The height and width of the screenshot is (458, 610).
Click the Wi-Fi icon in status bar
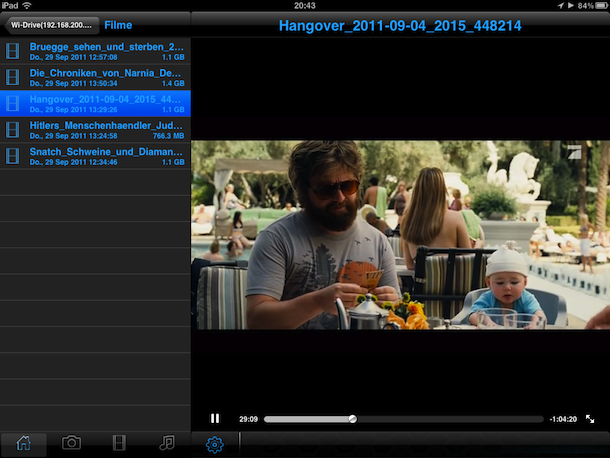(27, 5)
